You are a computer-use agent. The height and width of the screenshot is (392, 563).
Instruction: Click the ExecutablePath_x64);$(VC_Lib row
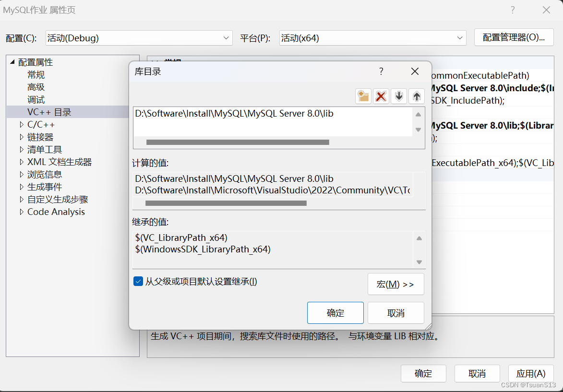click(x=492, y=163)
